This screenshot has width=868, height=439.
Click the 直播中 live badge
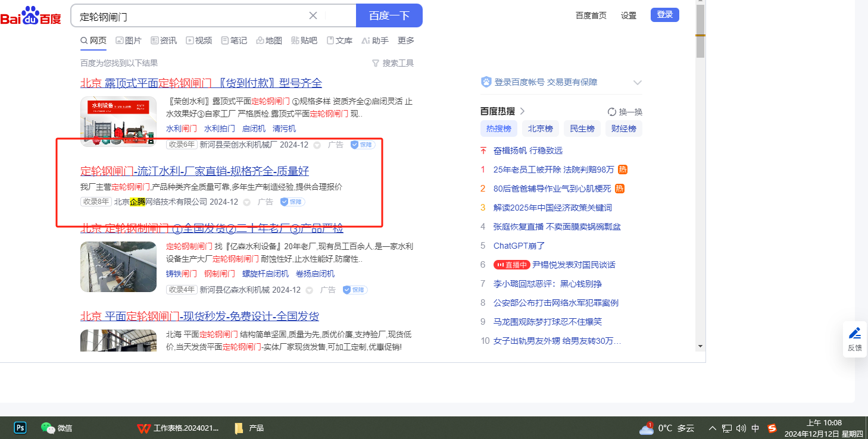(511, 265)
